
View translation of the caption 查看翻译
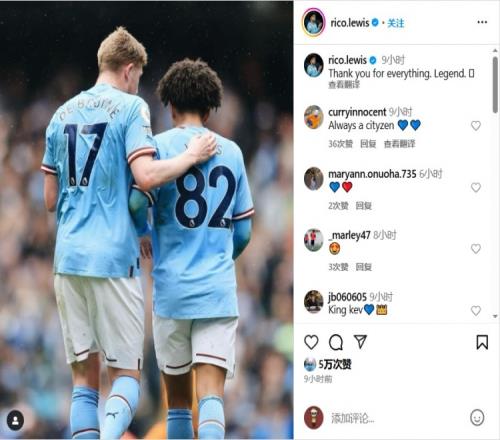click(x=344, y=85)
